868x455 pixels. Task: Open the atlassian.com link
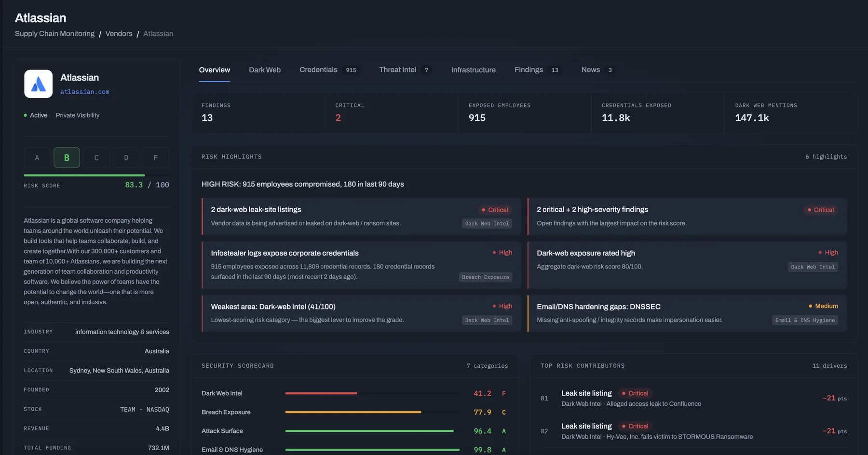(85, 92)
